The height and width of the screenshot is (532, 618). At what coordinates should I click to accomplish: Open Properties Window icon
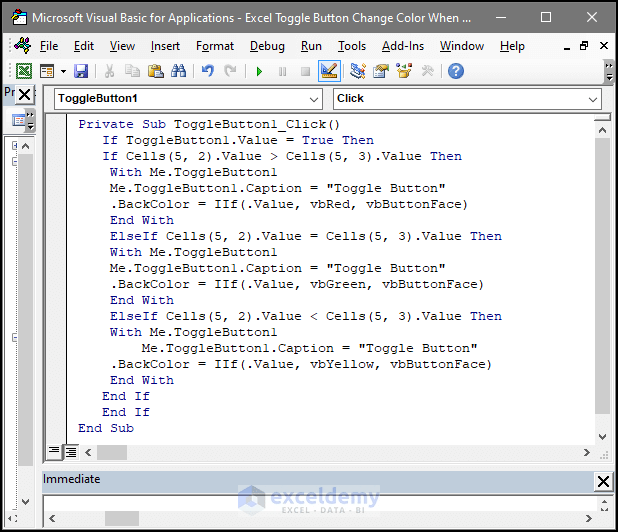pos(381,71)
